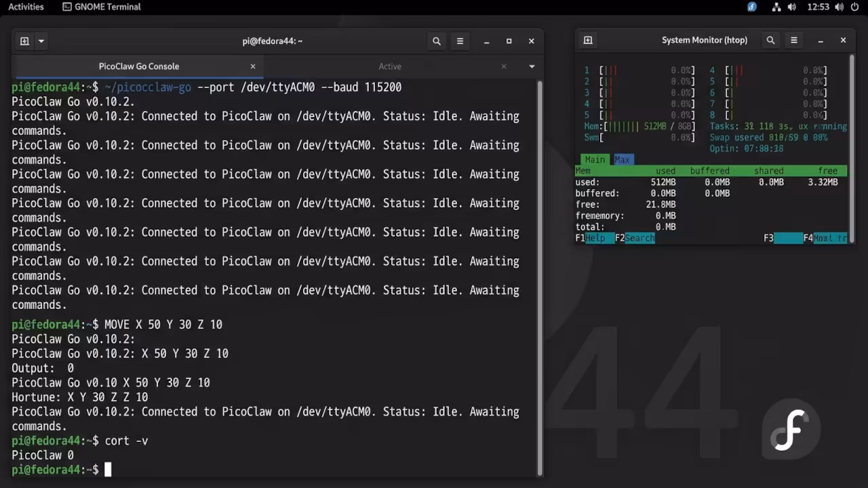This screenshot has height=488, width=868.
Task: Click the 'Mem' column header in htop
Action: [x=583, y=171]
